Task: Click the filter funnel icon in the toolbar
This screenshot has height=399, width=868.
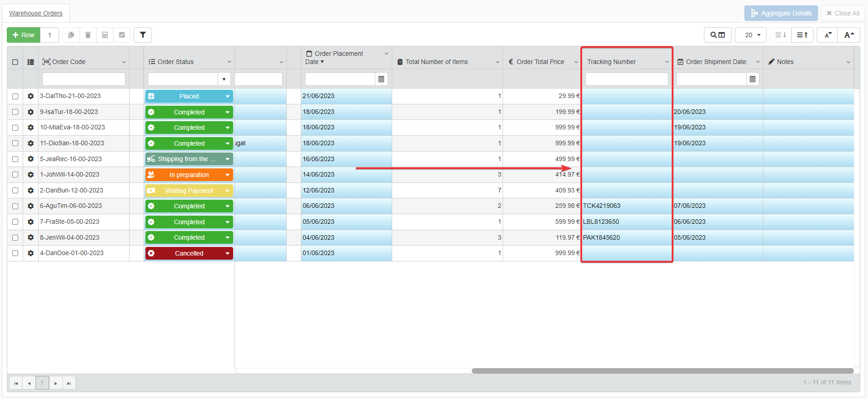Action: click(143, 35)
